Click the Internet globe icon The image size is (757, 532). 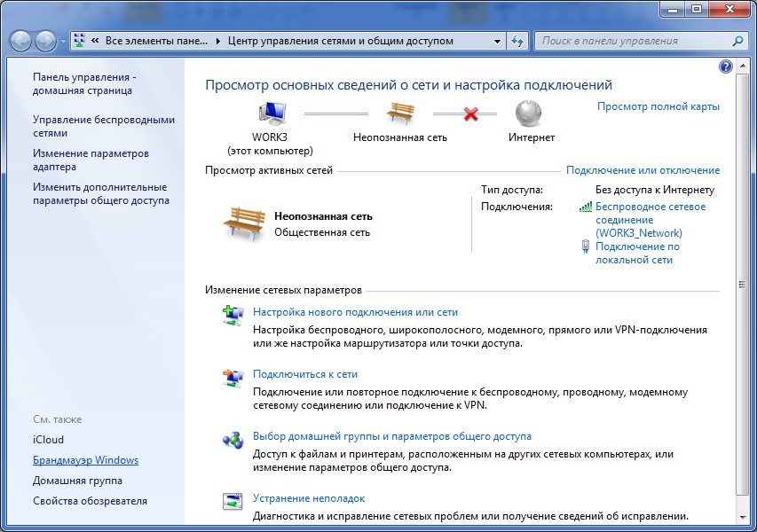tap(530, 113)
